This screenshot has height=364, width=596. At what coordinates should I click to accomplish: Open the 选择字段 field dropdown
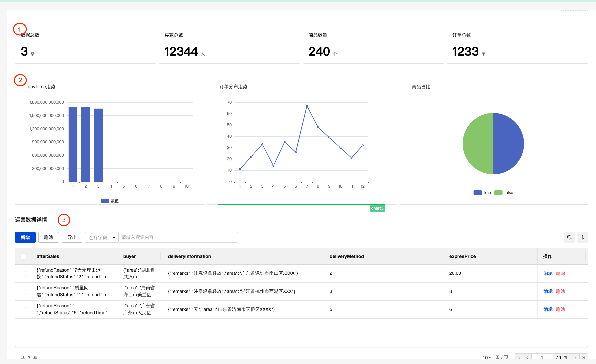[x=102, y=237]
